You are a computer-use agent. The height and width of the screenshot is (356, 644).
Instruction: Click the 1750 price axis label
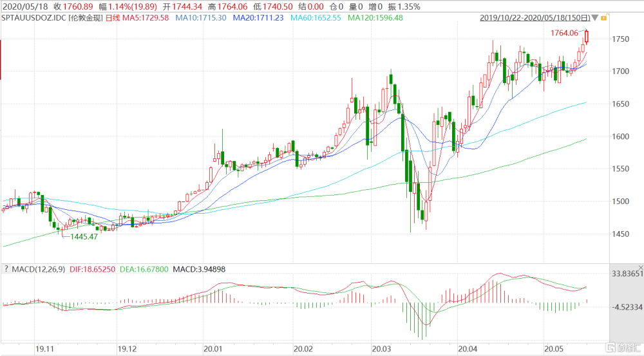point(621,39)
